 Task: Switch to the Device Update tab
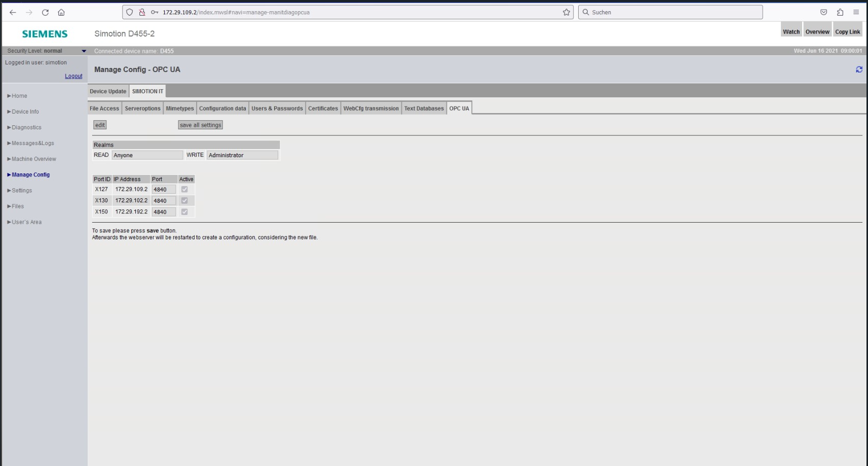(x=108, y=91)
